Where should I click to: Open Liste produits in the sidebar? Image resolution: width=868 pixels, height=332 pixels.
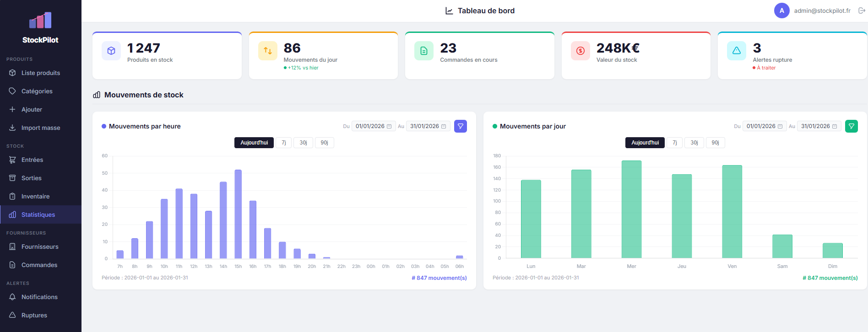coord(40,73)
